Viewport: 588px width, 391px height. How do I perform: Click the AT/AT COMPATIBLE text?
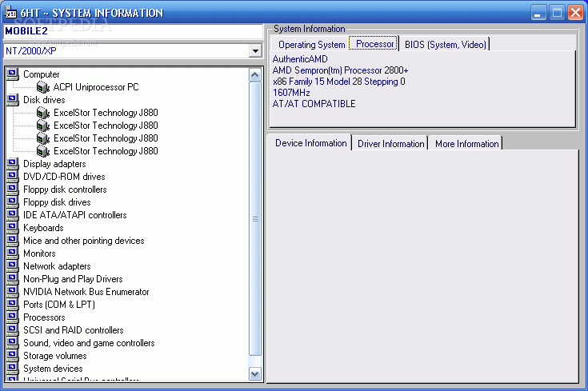coord(314,104)
